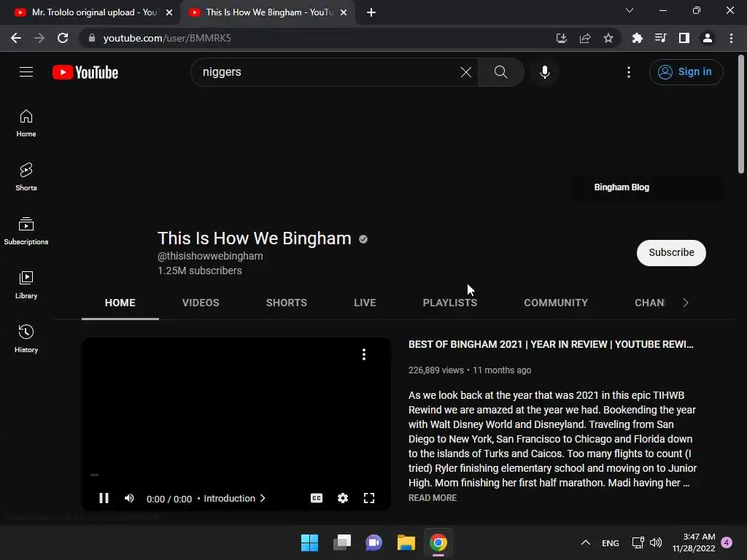Screen dimensions: 747x560
Task: Click the page vertical scrollbar
Action: pyautogui.click(x=741, y=114)
